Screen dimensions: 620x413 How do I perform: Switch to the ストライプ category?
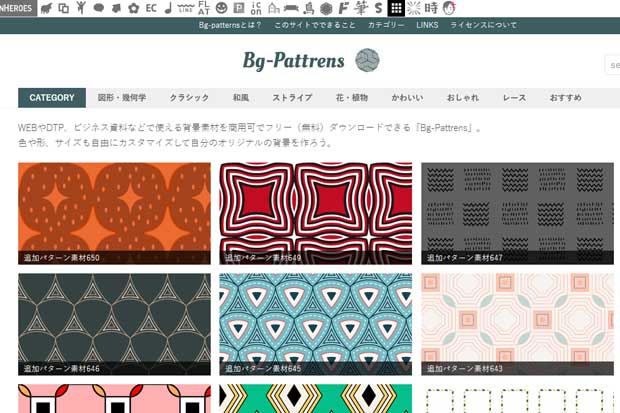pyautogui.click(x=293, y=98)
